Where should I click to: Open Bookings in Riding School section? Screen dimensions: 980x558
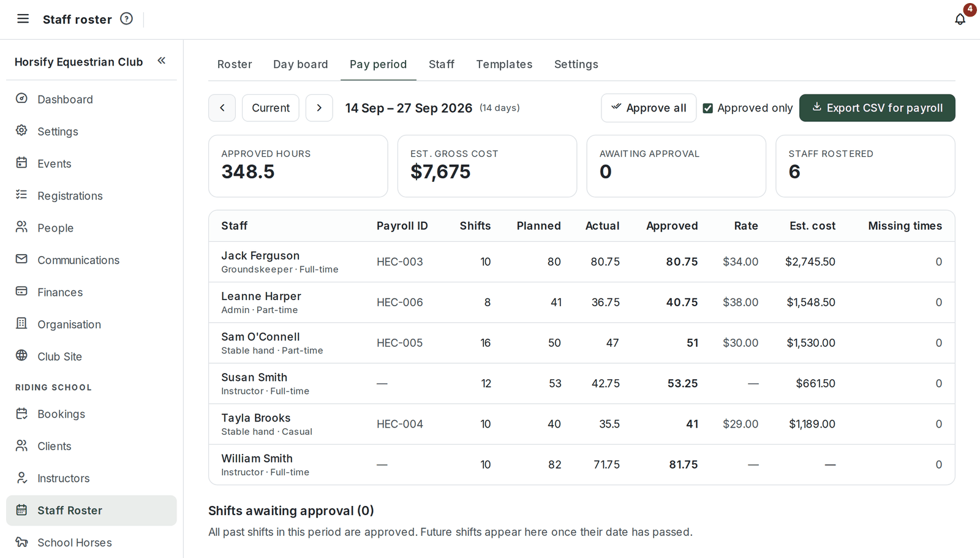pyautogui.click(x=91, y=414)
